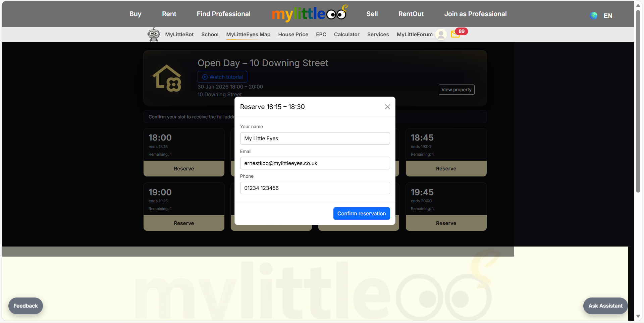Open the EN language selector
644x323 pixels.
607,15
